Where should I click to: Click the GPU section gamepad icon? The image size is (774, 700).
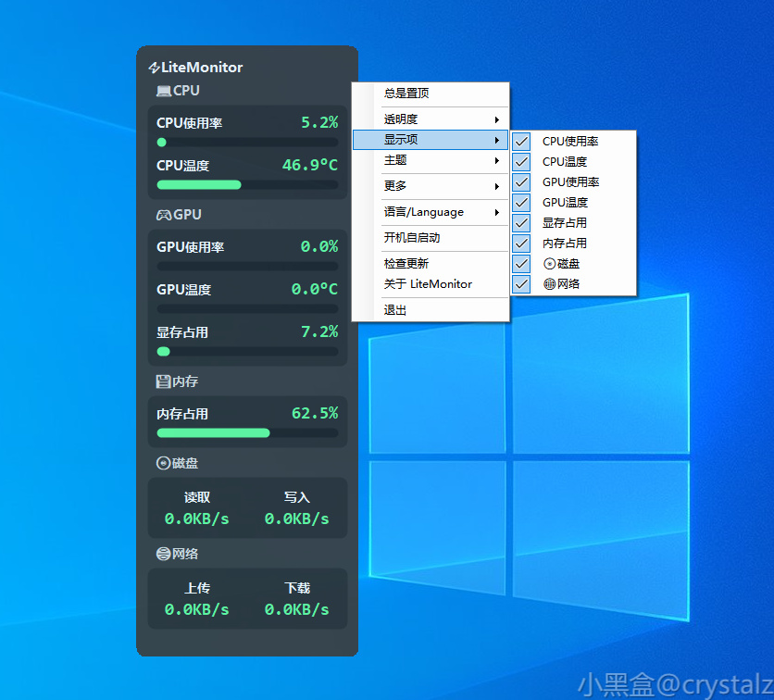point(164,215)
